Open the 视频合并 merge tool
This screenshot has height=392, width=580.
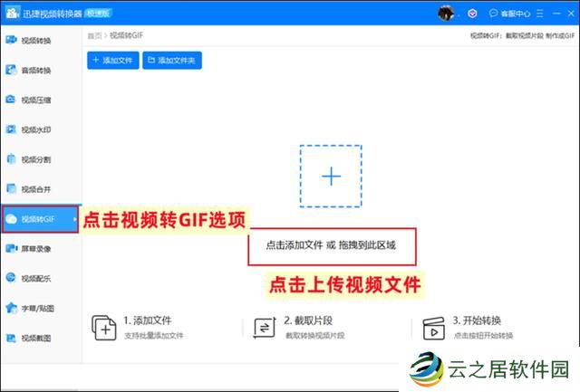36,189
